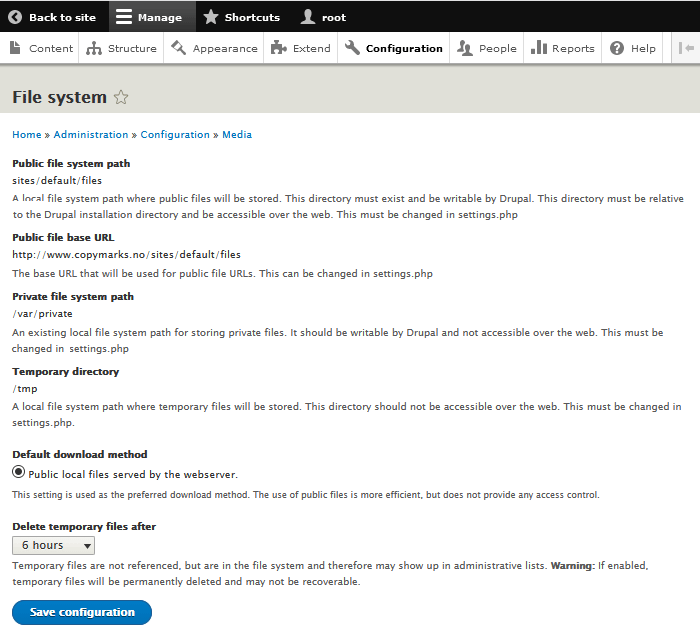Toggle toolbar orientation with arrow icon
Screen dimensions: 700x630
pyautogui.click(x=686, y=48)
